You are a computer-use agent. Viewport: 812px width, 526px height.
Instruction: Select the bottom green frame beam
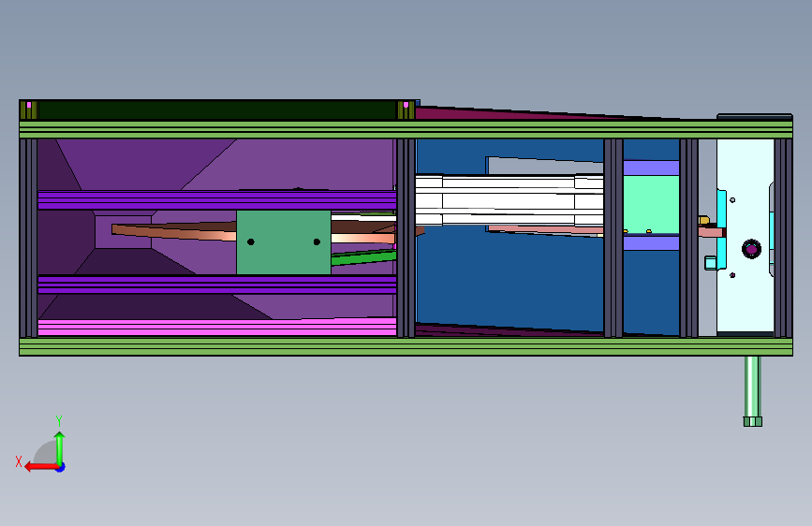[x=406, y=347]
